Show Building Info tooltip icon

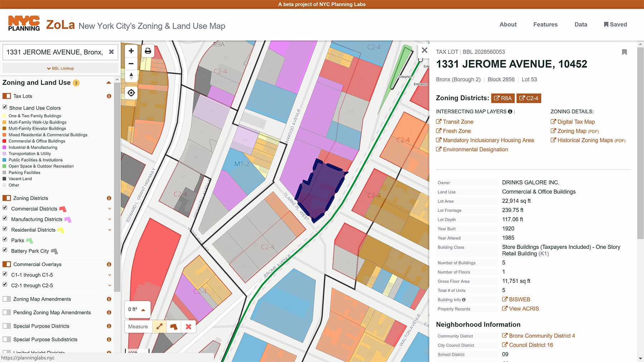[x=464, y=300]
